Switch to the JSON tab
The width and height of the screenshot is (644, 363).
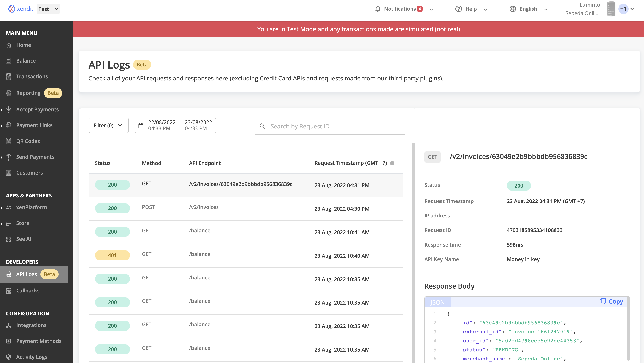[x=438, y=302]
